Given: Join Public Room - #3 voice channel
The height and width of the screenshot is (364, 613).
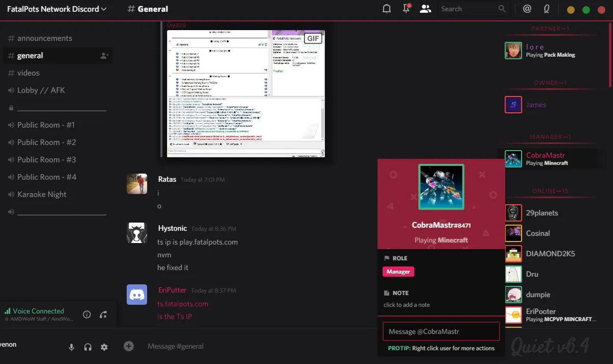Looking at the screenshot, I should point(57,160).
